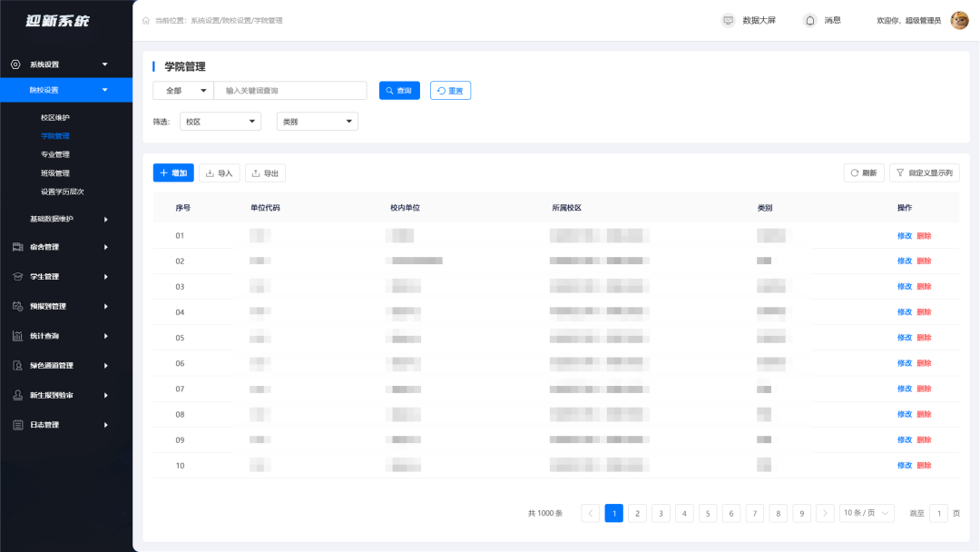Screen dimensions: 980x552
Task: Open 校区维护 menu item
Action: (55, 117)
